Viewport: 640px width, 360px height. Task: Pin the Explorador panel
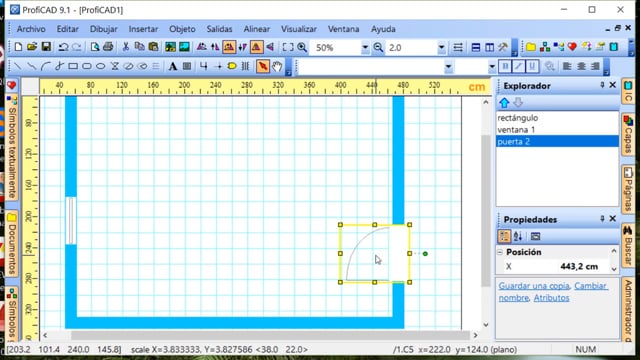tap(602, 85)
